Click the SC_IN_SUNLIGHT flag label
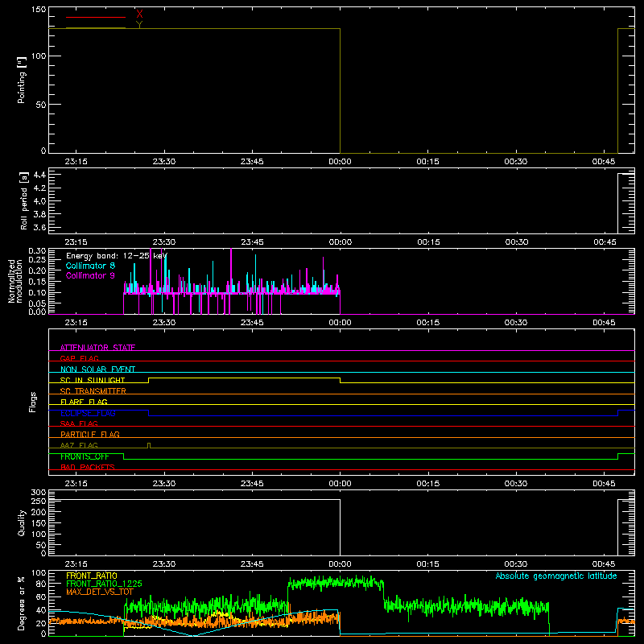This screenshot has height=644, width=644. [x=93, y=380]
